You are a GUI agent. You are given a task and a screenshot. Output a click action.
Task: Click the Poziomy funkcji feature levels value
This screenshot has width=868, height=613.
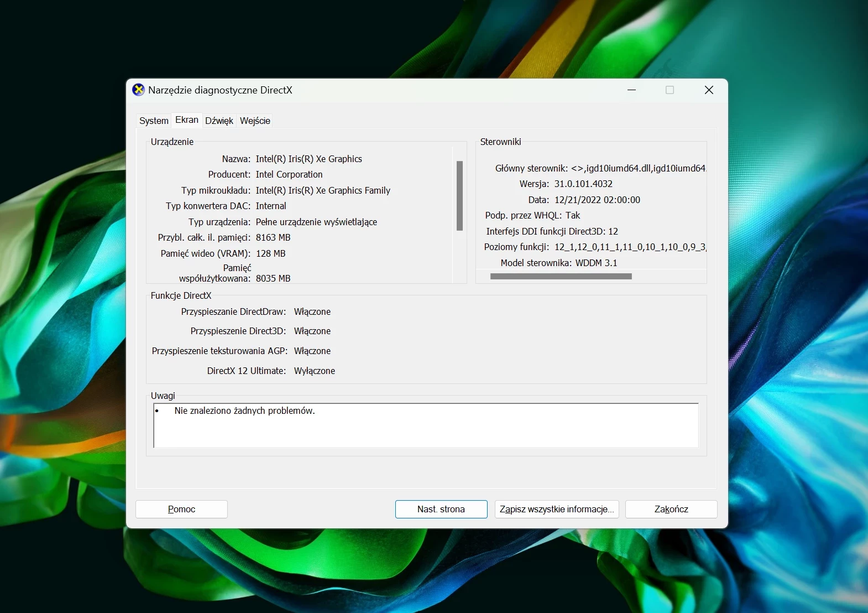[x=630, y=247]
